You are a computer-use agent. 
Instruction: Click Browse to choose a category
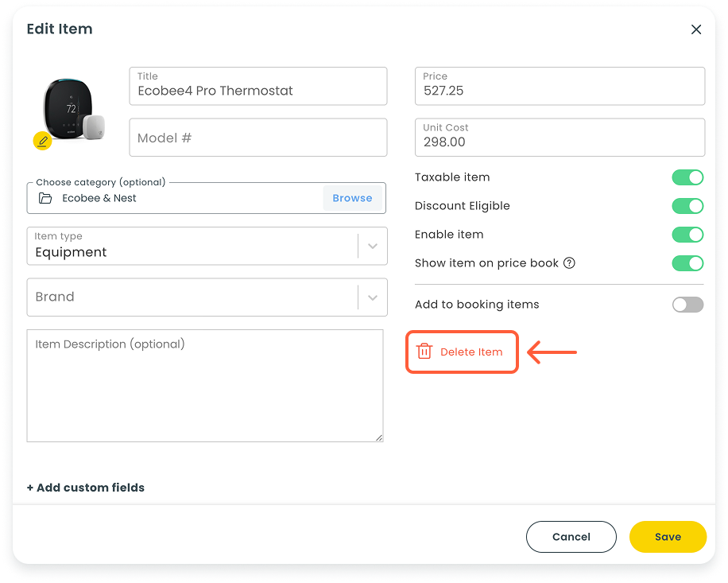(x=352, y=198)
